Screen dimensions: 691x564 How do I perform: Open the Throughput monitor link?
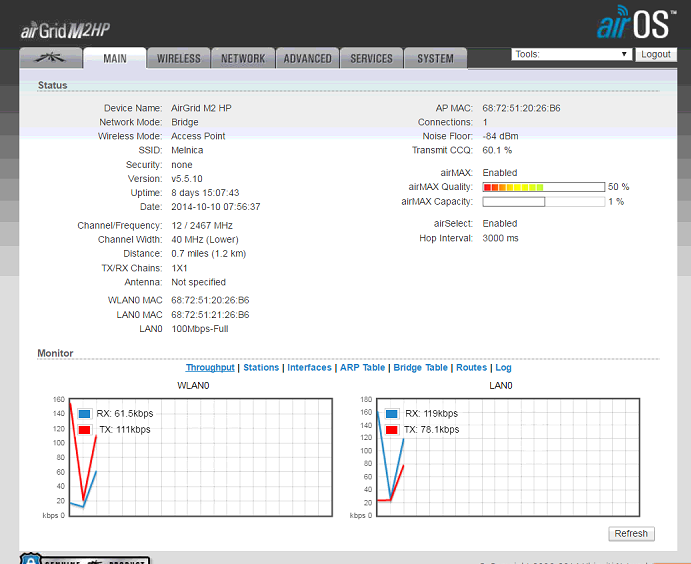[210, 367]
